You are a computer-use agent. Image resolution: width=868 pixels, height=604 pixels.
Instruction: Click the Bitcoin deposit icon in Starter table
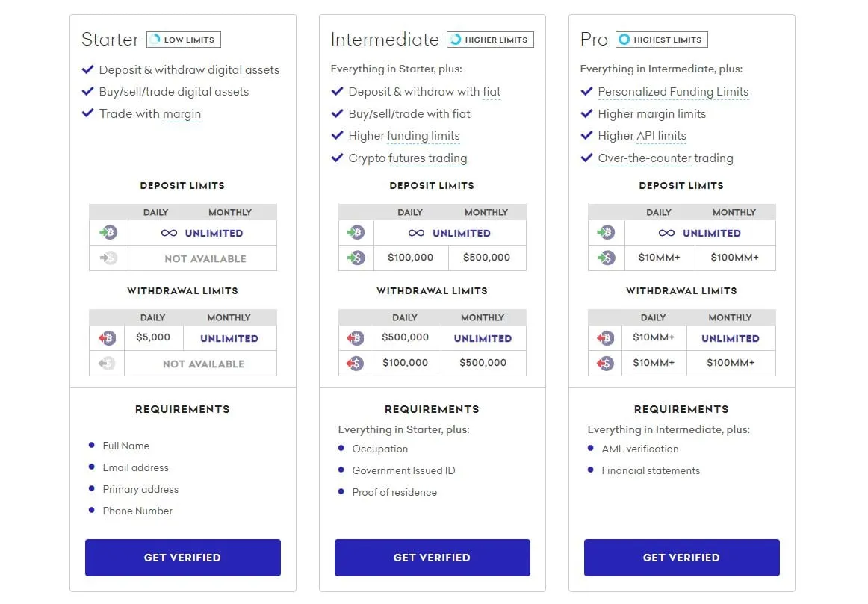[x=108, y=232]
